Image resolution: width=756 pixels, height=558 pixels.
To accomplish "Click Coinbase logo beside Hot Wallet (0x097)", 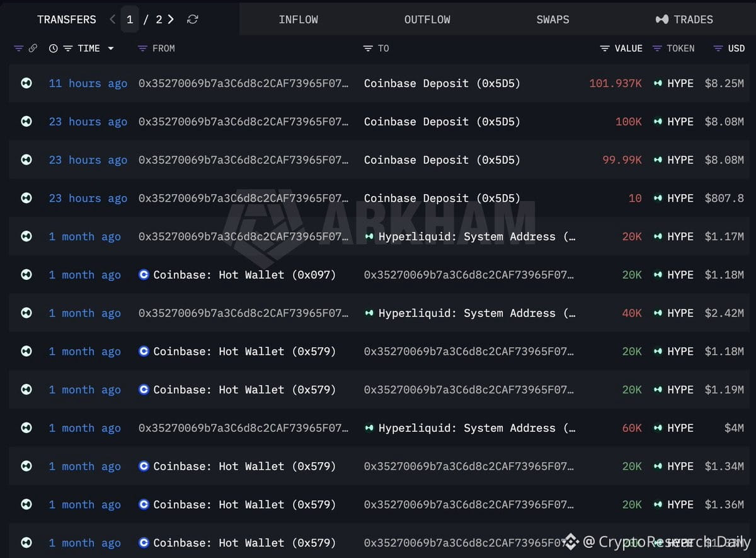I will [144, 274].
